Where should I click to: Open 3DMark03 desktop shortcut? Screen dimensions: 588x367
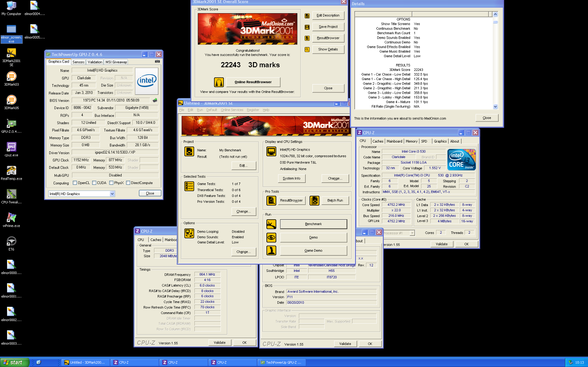tap(11, 79)
